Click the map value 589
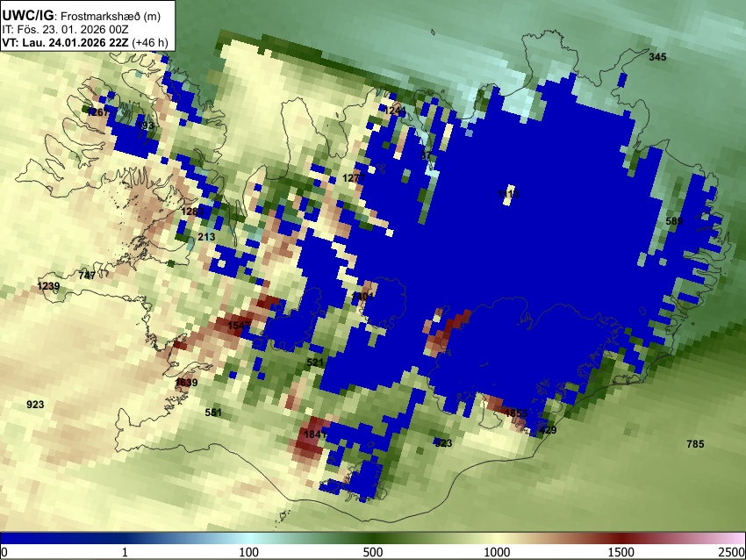Image resolution: width=746 pixels, height=560 pixels. point(674,221)
